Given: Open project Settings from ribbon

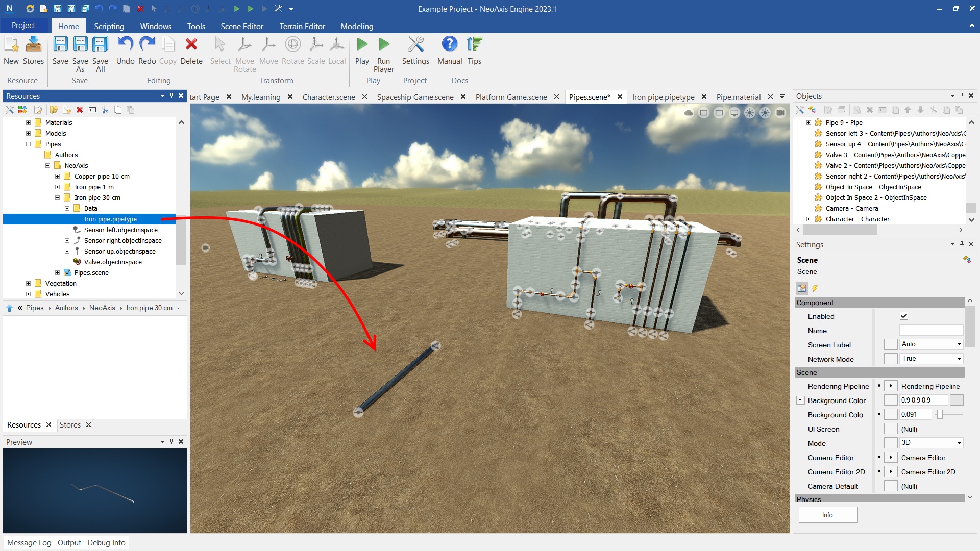Looking at the screenshot, I should [415, 46].
